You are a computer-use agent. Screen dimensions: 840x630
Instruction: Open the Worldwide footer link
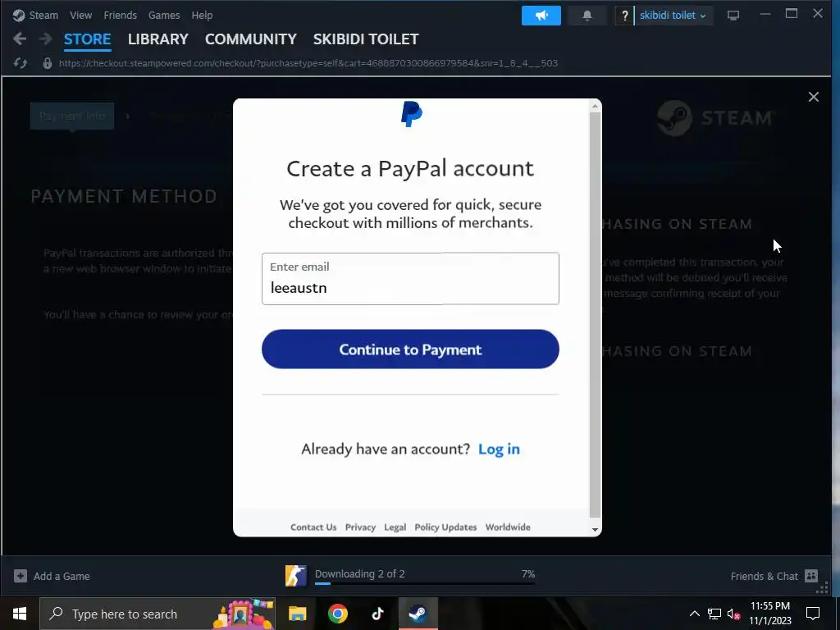[x=508, y=527]
